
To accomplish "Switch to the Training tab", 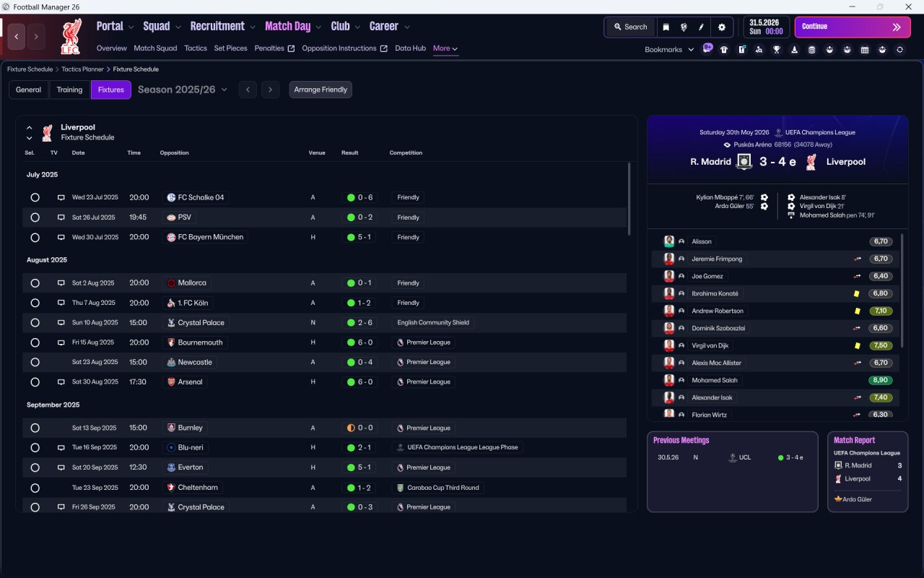I will pyautogui.click(x=69, y=90).
